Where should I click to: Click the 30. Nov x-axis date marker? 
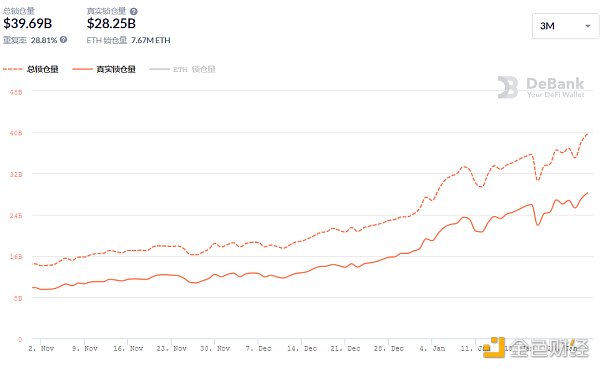215,348
